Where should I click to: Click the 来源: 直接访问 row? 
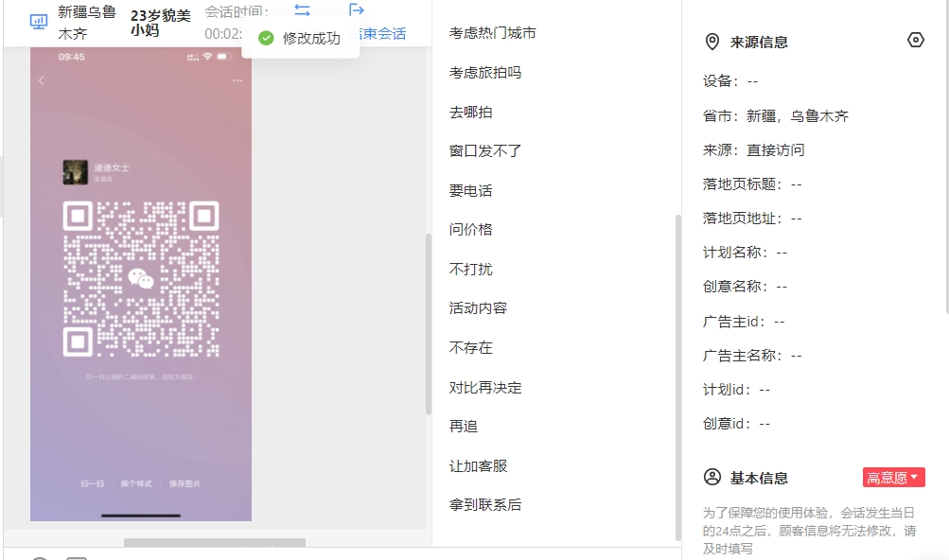(753, 150)
